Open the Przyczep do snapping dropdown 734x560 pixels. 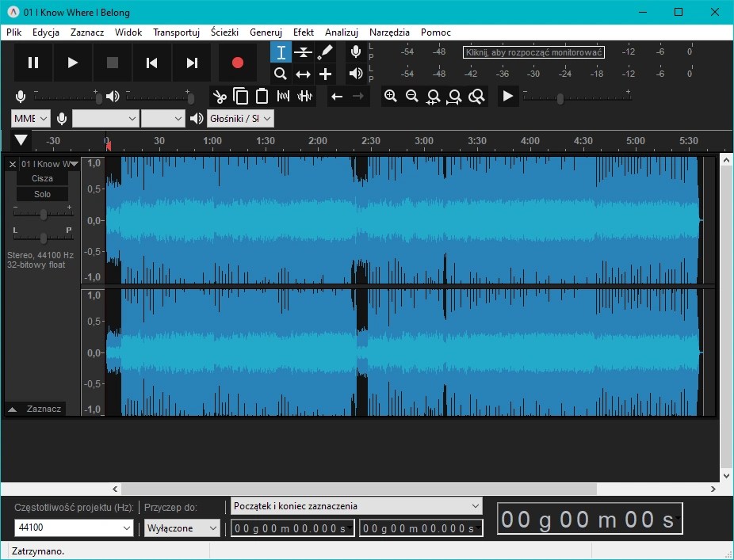coord(182,528)
